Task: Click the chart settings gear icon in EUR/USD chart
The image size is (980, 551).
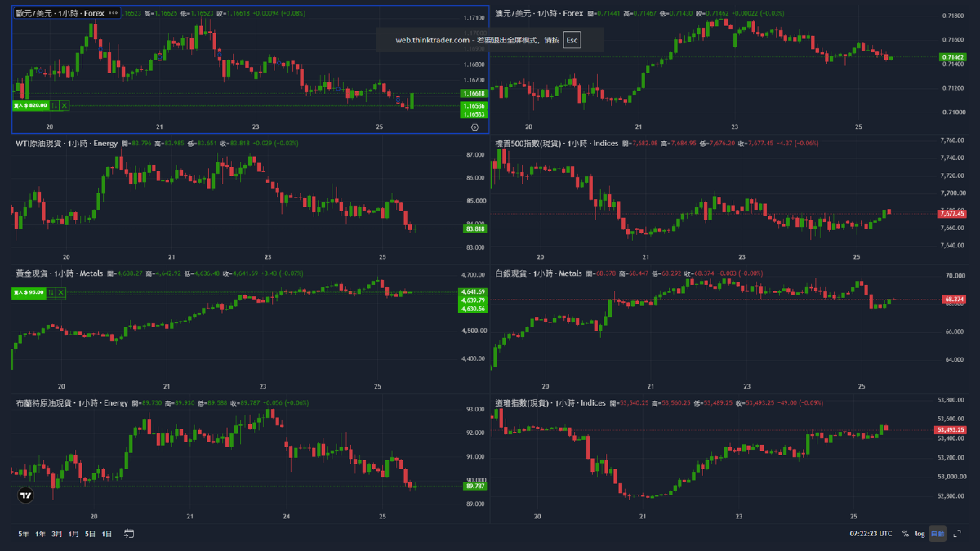Action: 474,127
